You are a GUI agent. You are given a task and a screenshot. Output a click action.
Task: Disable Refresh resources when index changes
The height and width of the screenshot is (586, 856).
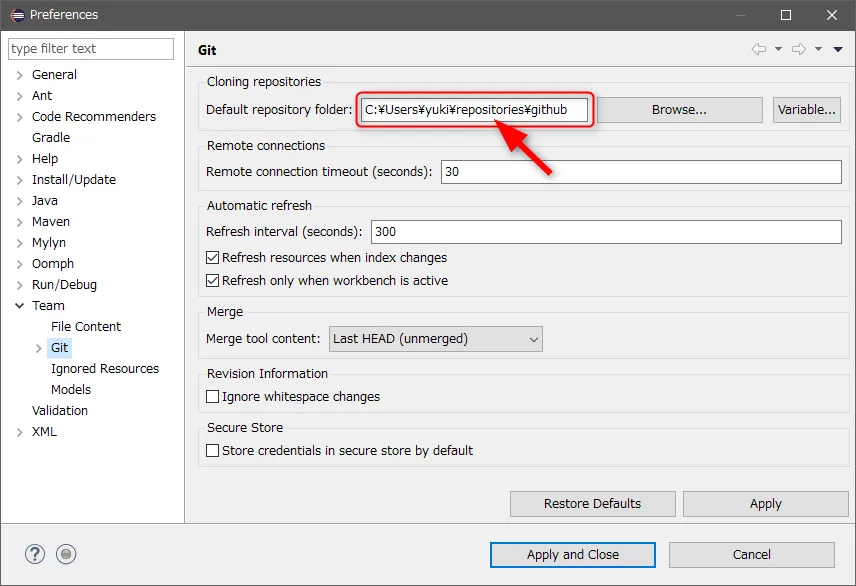[212, 258]
